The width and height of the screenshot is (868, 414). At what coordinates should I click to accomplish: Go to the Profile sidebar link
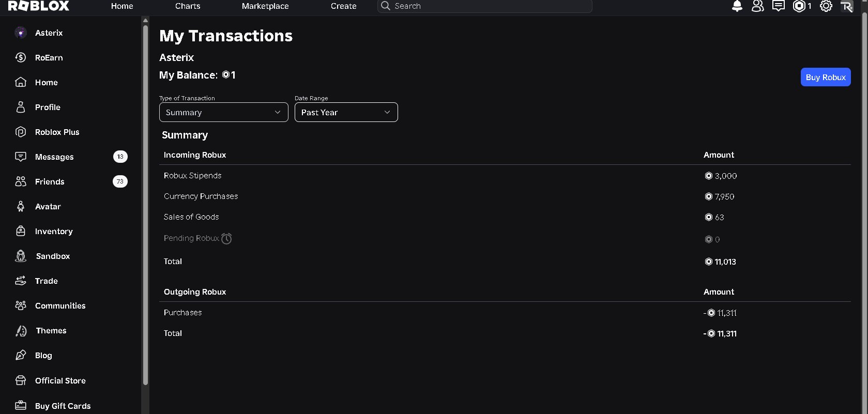[48, 107]
